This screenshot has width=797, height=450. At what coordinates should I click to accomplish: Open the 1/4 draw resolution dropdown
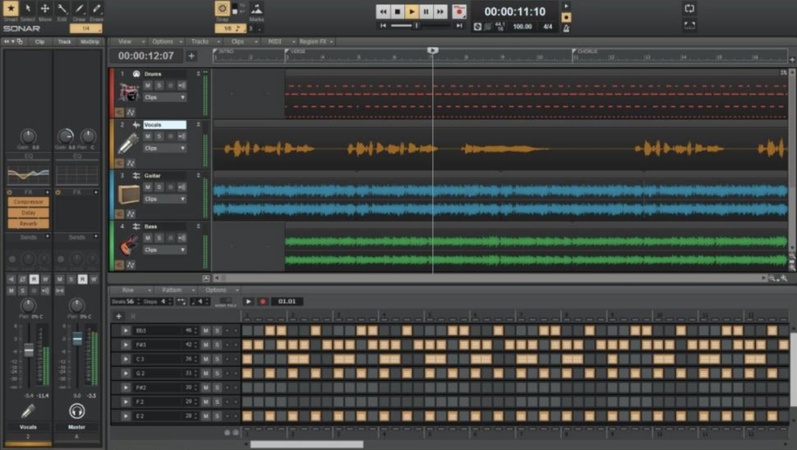click(x=86, y=28)
